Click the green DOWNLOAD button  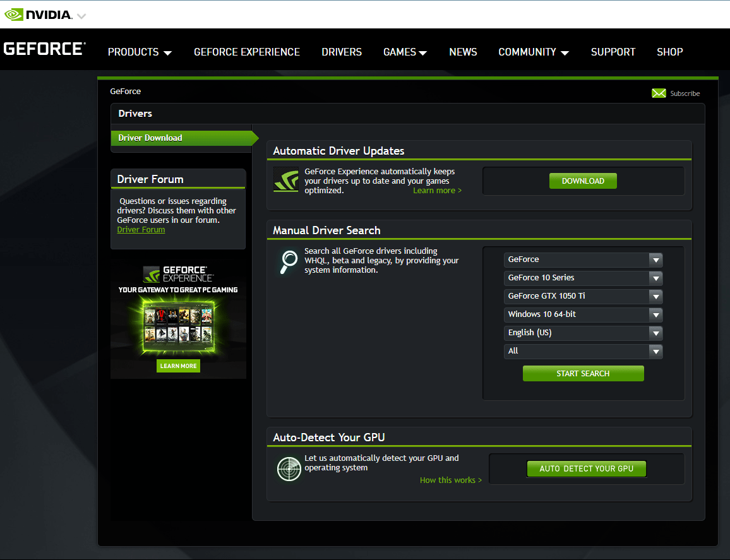(583, 181)
